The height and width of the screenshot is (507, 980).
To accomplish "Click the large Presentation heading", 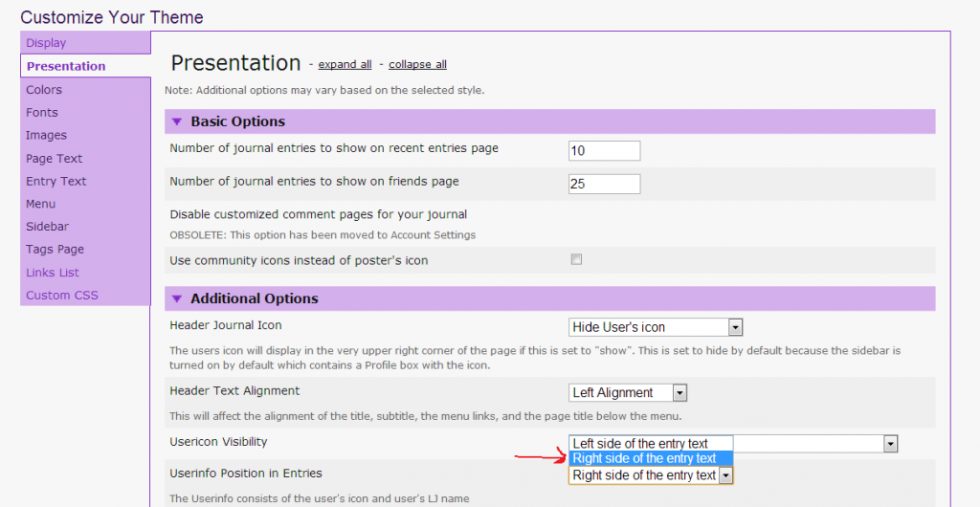I will pyautogui.click(x=235, y=63).
